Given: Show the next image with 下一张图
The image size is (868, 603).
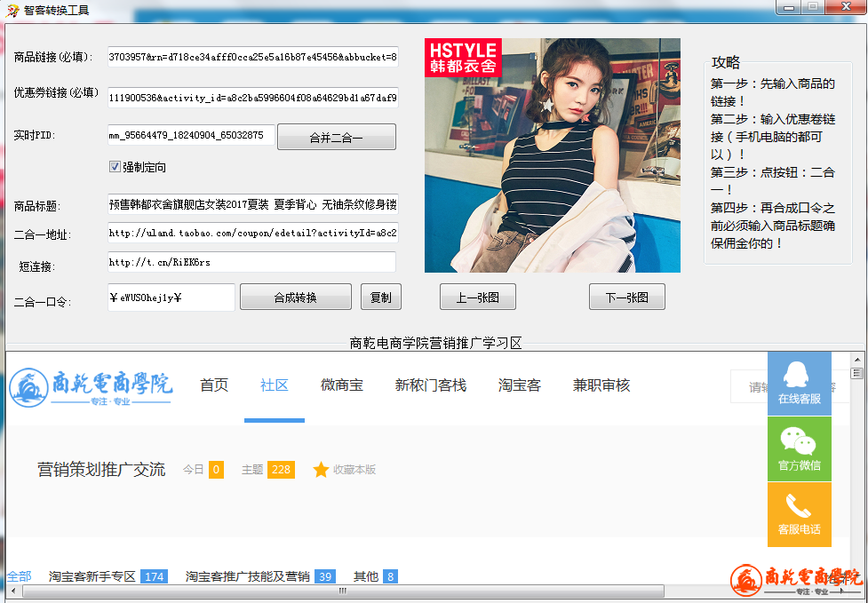Looking at the screenshot, I should point(626,298).
